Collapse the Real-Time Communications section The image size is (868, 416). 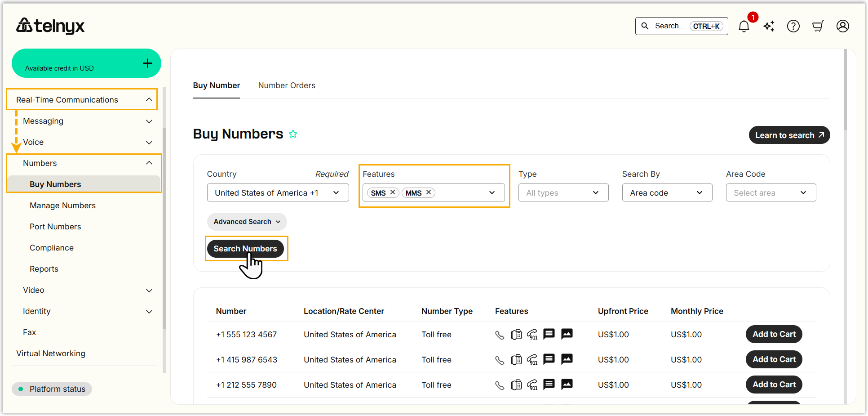coord(149,99)
